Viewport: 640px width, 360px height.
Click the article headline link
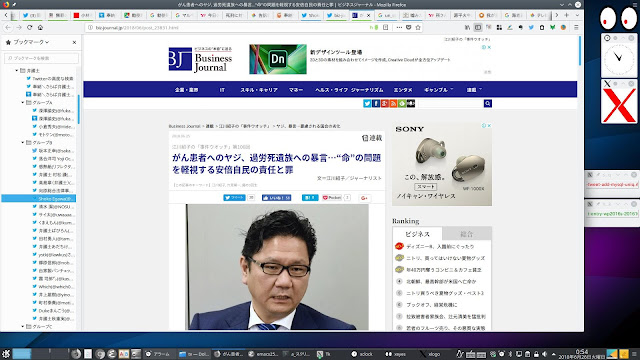point(276,163)
